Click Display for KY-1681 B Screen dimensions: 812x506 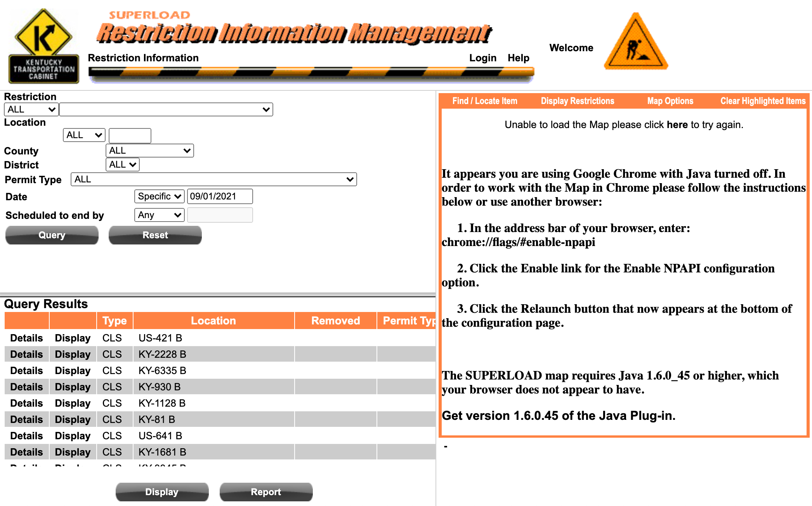click(73, 452)
